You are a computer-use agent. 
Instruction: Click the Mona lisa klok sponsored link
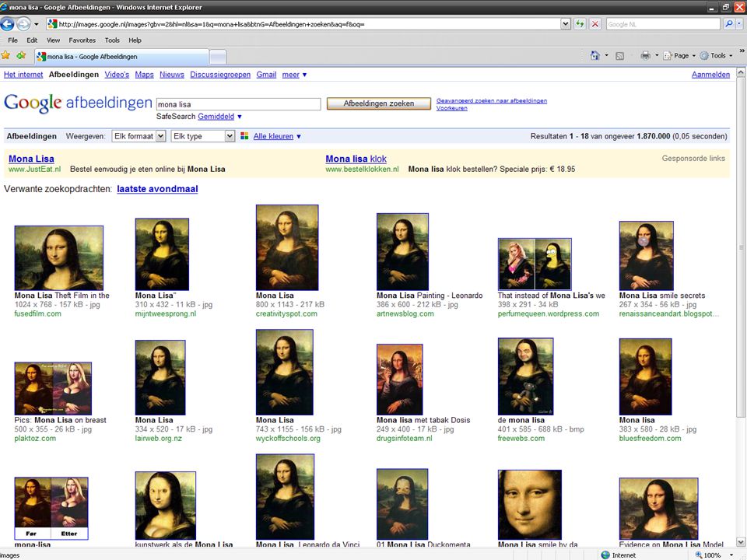tap(356, 159)
